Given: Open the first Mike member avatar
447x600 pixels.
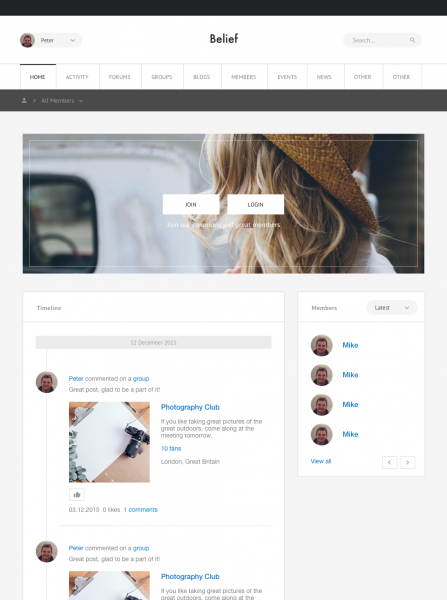Looking at the screenshot, I should coord(321,345).
